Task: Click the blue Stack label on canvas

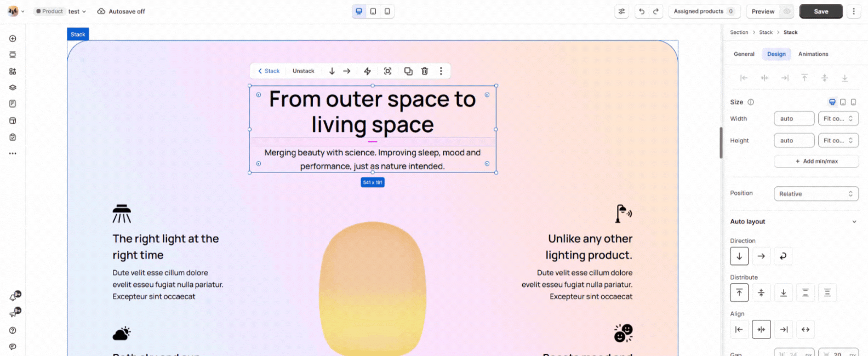Action: 78,35
